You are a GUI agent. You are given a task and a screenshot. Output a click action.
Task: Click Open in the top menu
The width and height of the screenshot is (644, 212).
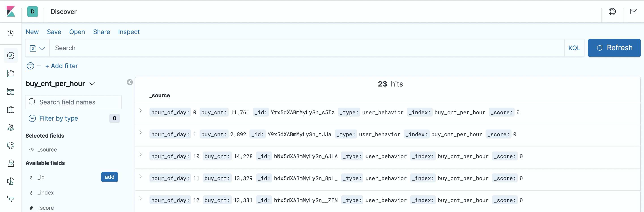click(77, 32)
